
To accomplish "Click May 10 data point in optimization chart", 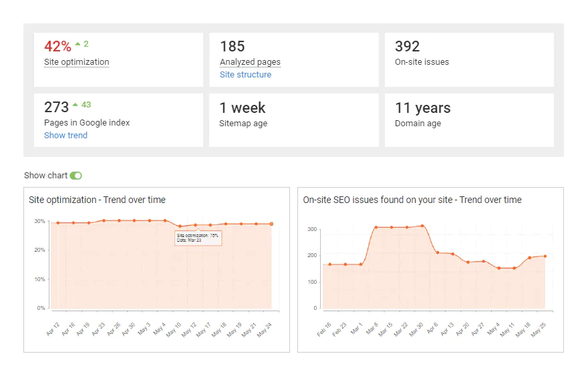I will coord(180,226).
